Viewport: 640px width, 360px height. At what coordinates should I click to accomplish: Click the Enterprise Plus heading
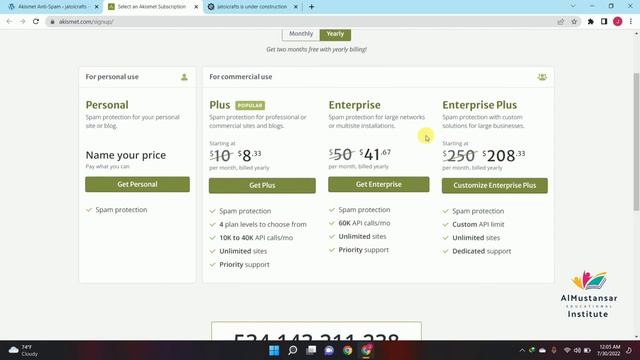coord(480,105)
